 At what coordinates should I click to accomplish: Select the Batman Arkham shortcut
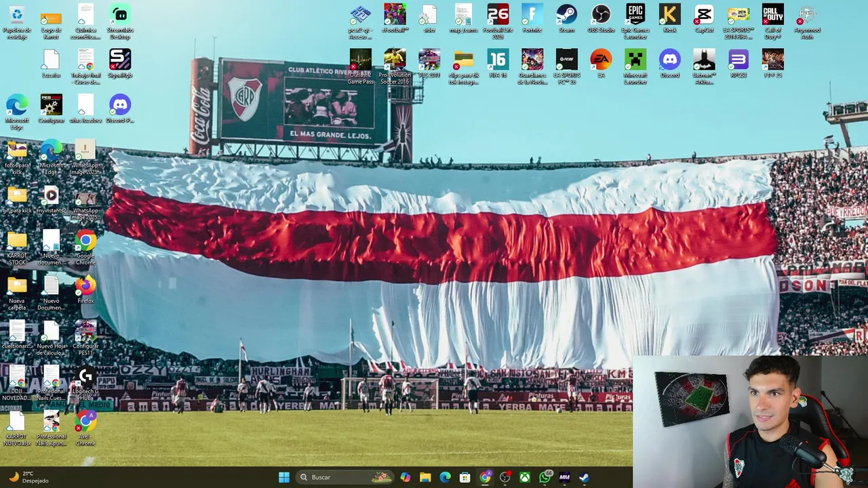tap(704, 66)
